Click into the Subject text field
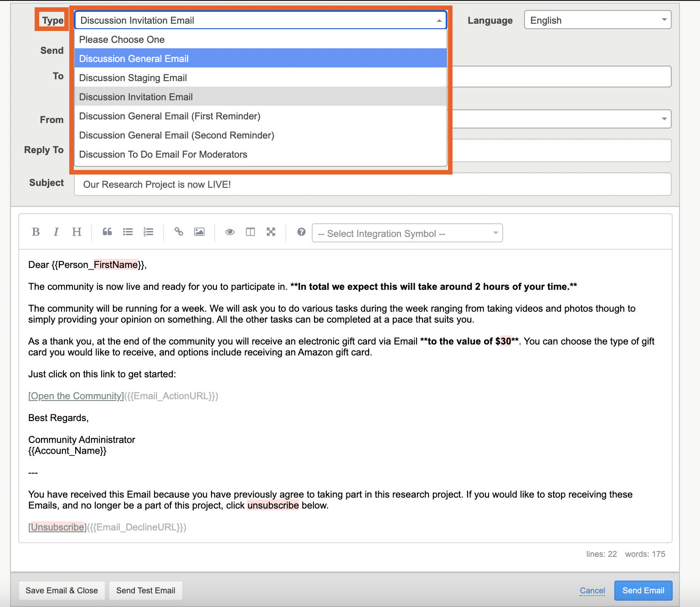This screenshot has height=607, width=700. click(x=372, y=185)
